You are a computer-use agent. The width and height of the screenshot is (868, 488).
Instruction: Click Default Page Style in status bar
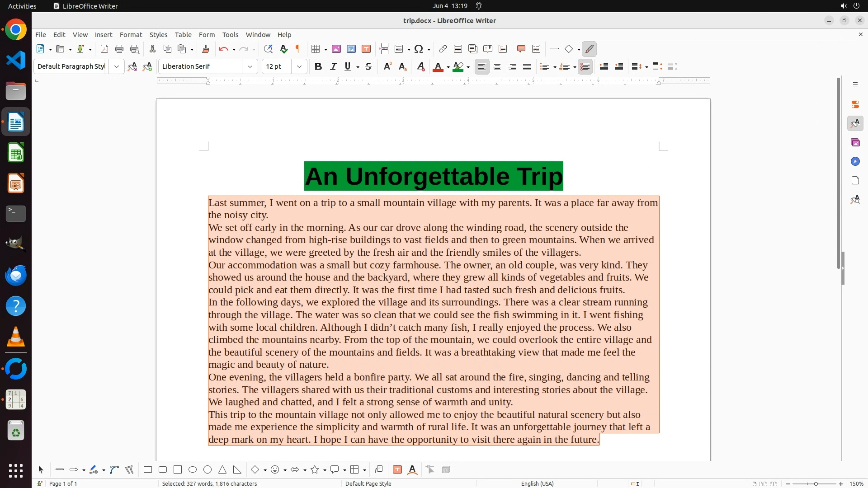tap(368, 483)
